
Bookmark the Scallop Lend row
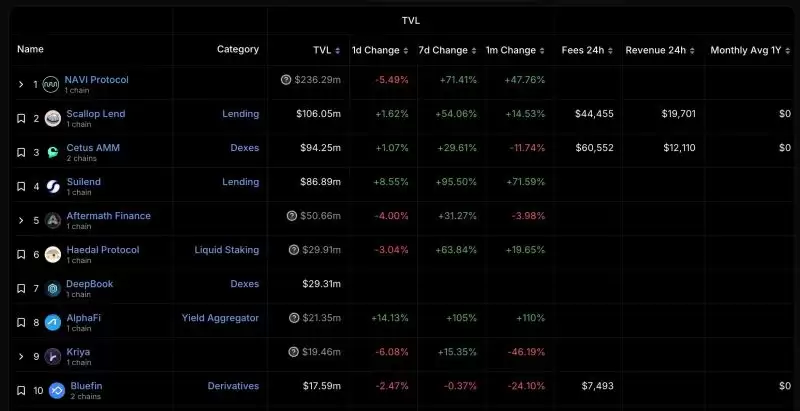(x=21, y=118)
